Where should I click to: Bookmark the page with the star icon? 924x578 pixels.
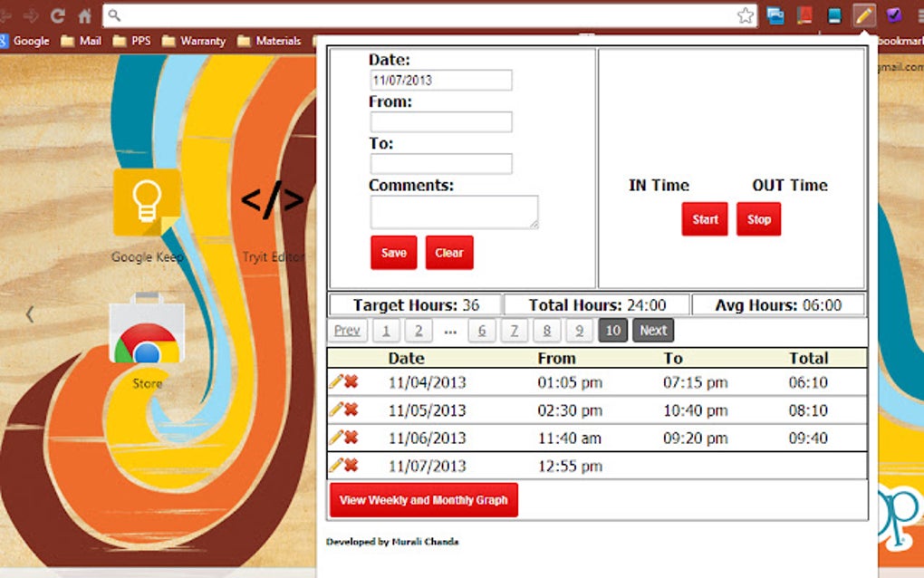tap(746, 15)
